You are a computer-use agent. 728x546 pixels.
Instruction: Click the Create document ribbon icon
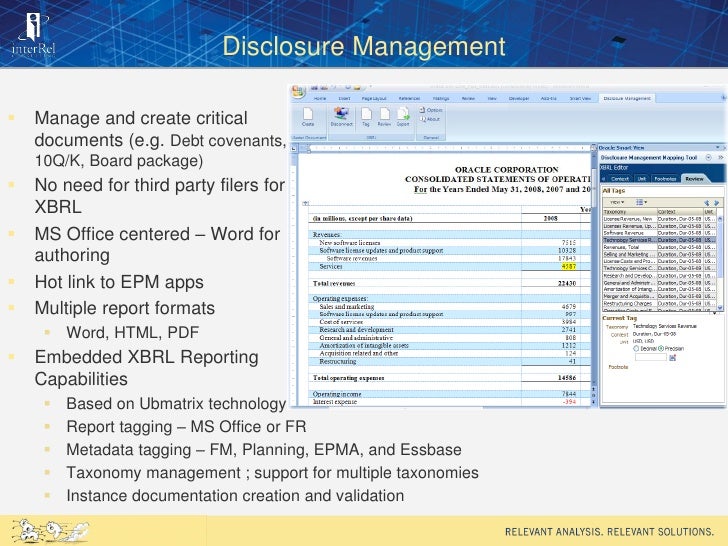(308, 117)
